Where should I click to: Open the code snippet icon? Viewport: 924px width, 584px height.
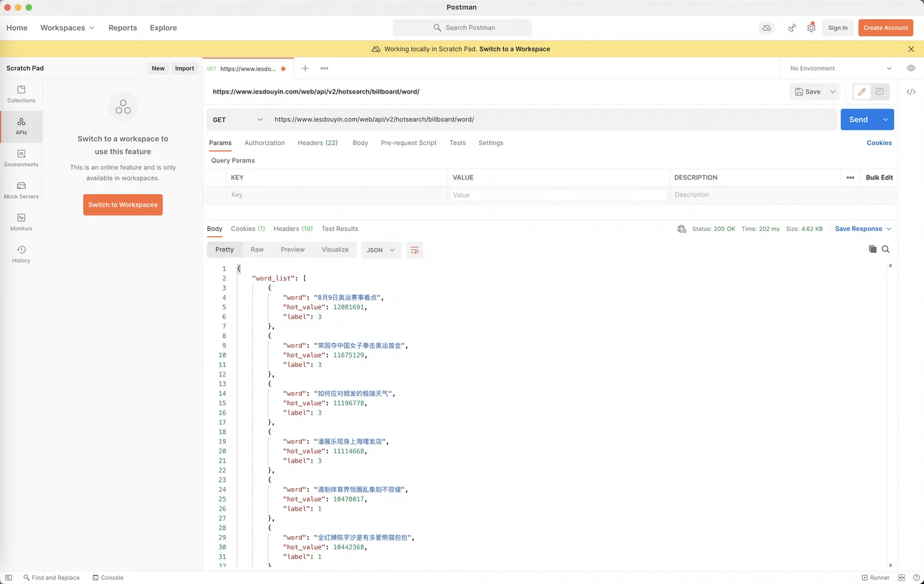[x=911, y=92]
